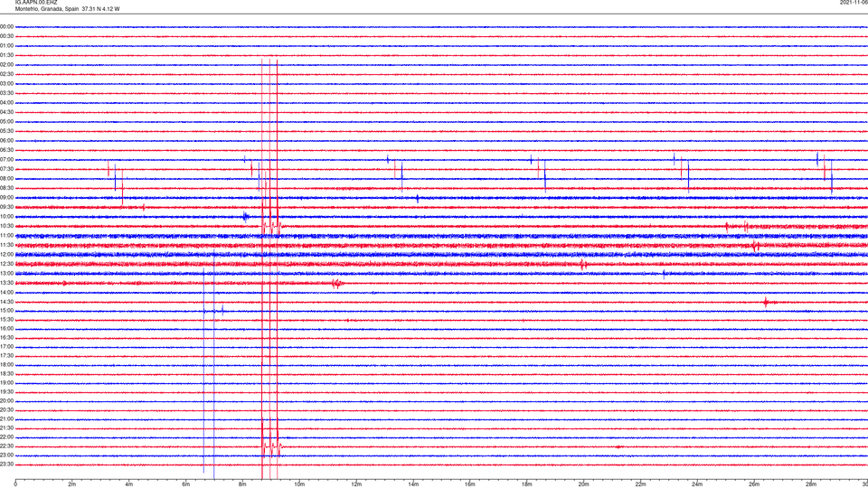Viewport: 868px width, 488px height.
Task: Pick the 05:30 time label
Action: [6, 131]
